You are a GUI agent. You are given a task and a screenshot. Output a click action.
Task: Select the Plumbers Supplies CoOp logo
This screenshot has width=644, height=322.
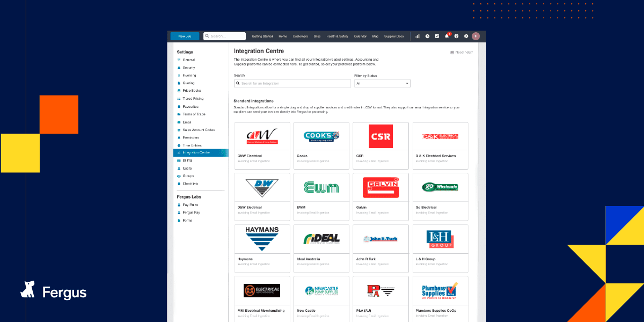[440, 290]
